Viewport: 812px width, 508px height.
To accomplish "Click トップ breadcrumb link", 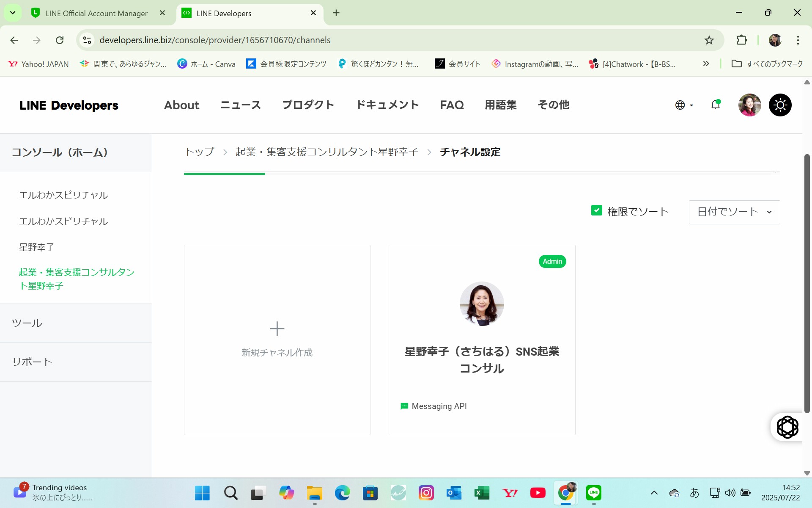I will coord(200,152).
